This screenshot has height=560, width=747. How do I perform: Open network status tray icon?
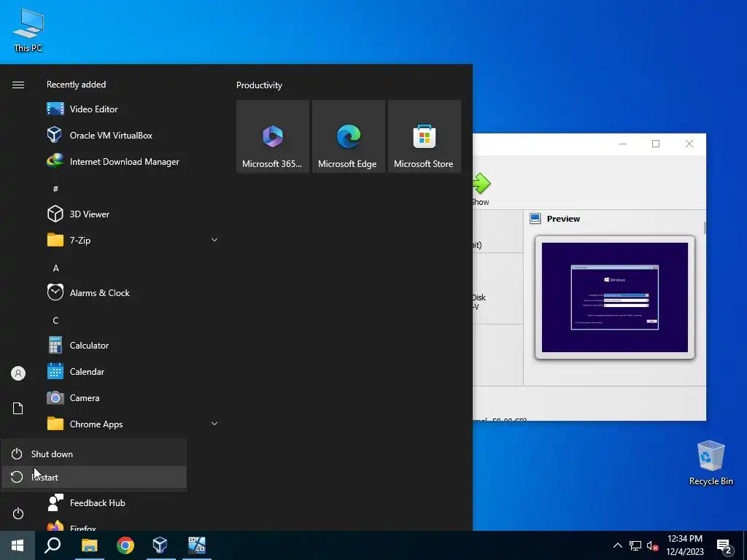point(635,545)
